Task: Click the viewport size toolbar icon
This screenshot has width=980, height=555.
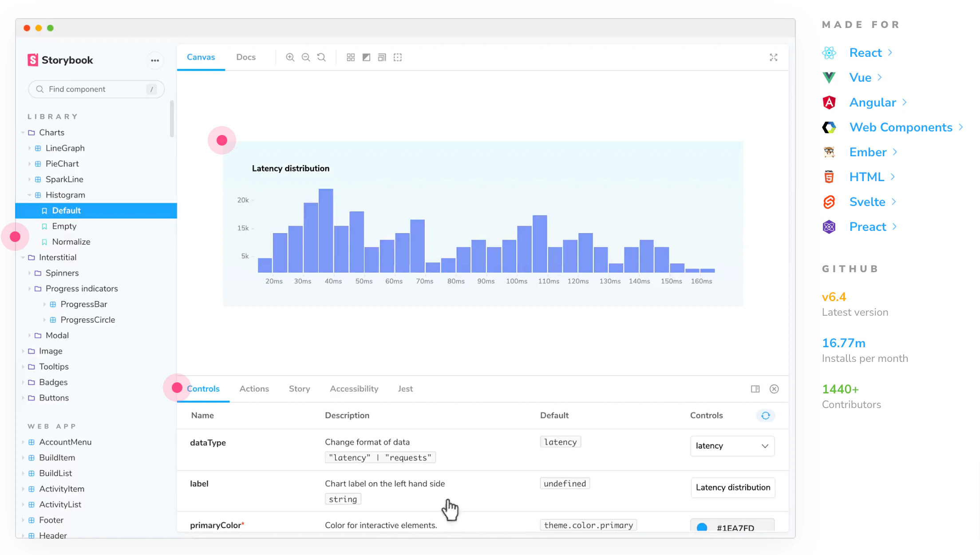Action: pyautogui.click(x=382, y=57)
